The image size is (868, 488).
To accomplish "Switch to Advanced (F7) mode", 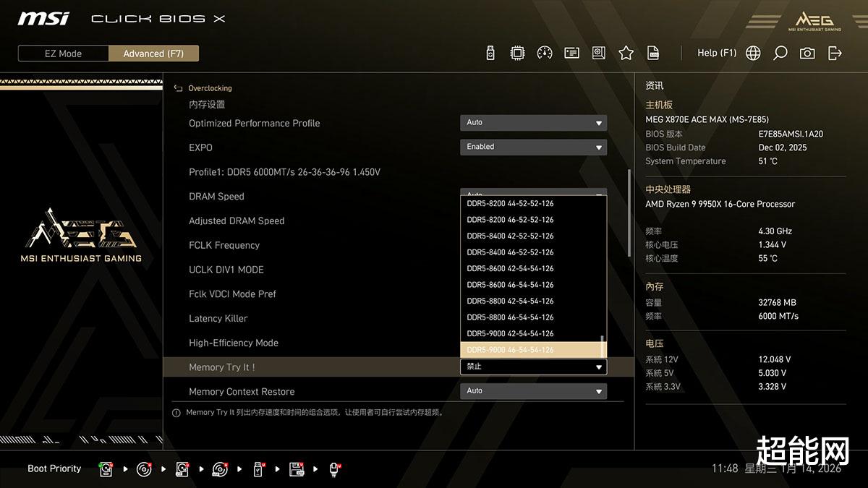I will tap(153, 53).
